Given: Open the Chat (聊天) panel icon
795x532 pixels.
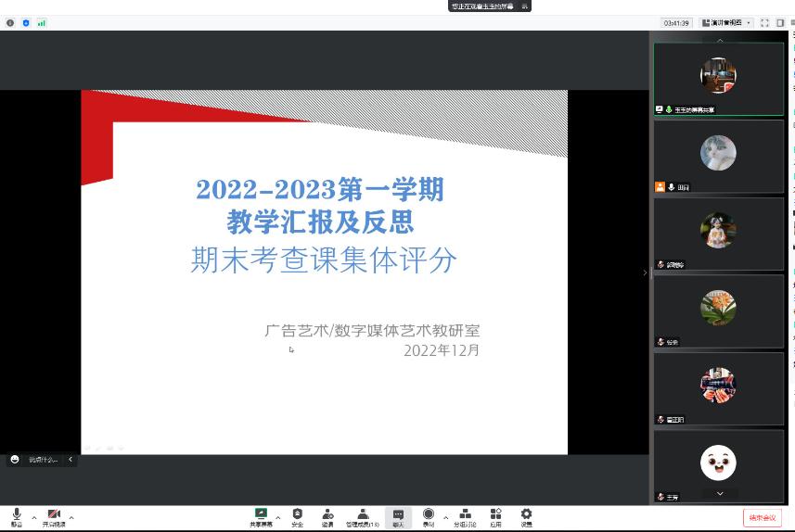Looking at the screenshot, I should [x=398, y=516].
